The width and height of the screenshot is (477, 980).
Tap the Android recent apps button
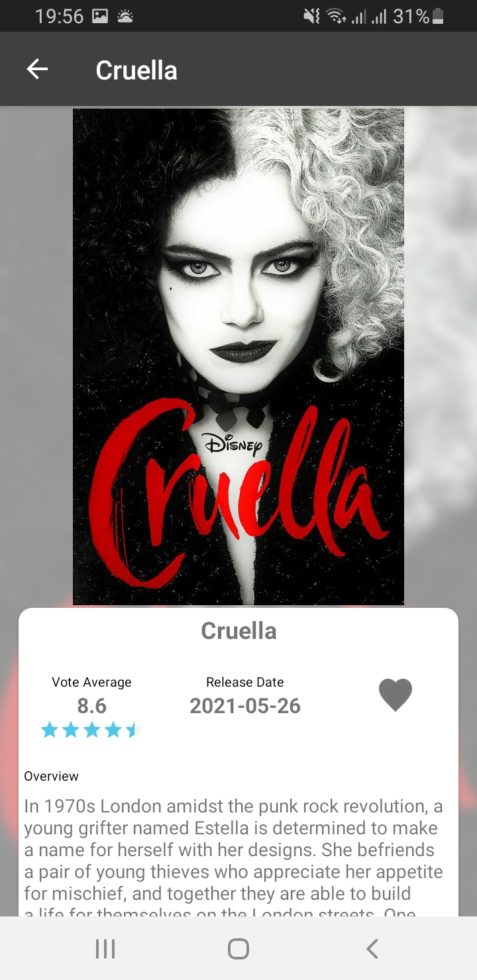(105, 949)
